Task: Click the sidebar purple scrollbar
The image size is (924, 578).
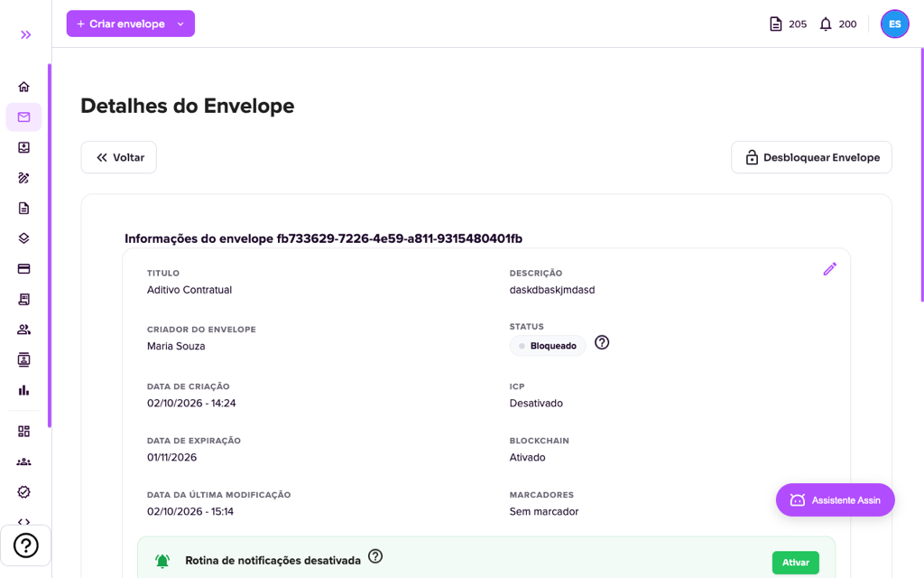Action: [x=50, y=246]
